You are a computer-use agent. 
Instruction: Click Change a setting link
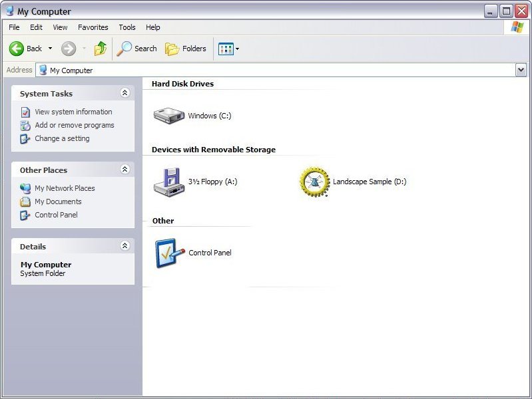(62, 138)
